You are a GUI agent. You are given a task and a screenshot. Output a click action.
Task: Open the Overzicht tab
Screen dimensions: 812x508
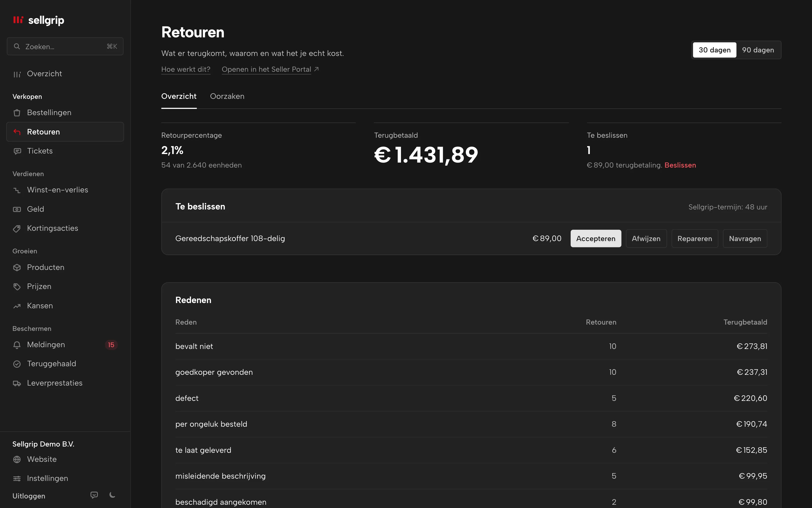coord(179,96)
